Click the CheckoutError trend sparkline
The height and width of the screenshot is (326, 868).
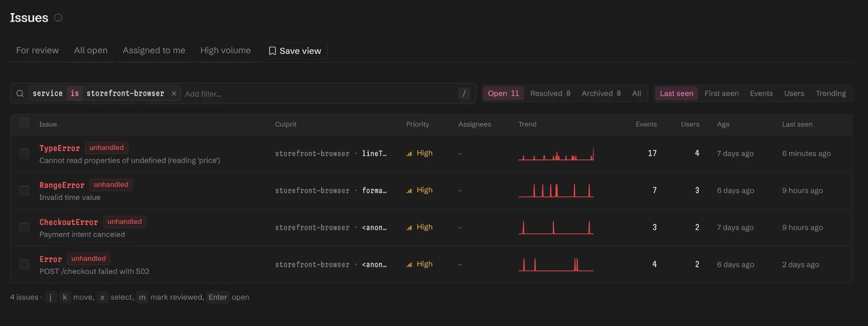[556, 227]
